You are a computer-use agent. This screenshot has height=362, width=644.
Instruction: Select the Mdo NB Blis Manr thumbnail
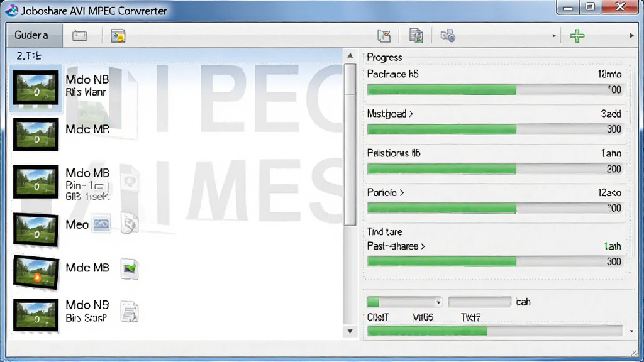tap(36, 87)
